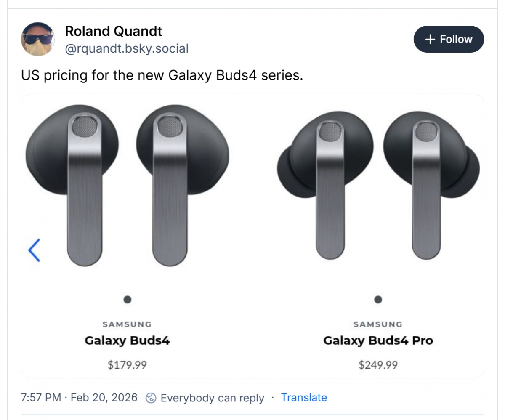The image size is (505, 420).
Task: Click the SAMSUNG brand label above Buds4 Pro
Action: pos(378,324)
